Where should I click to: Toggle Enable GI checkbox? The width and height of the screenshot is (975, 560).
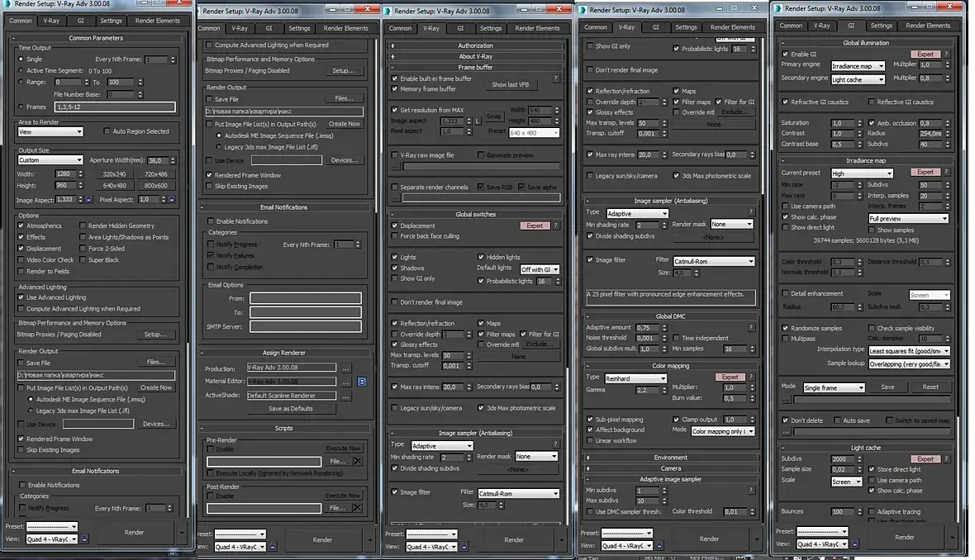pyautogui.click(x=785, y=54)
